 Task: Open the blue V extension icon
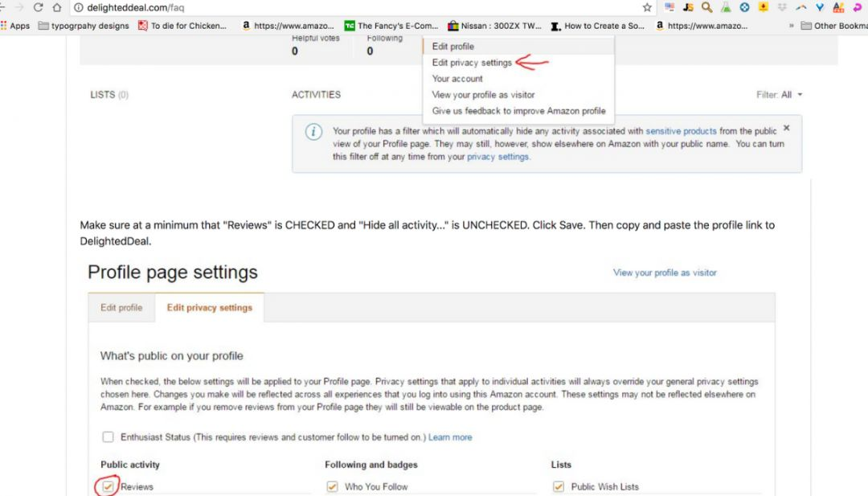pyautogui.click(x=820, y=7)
